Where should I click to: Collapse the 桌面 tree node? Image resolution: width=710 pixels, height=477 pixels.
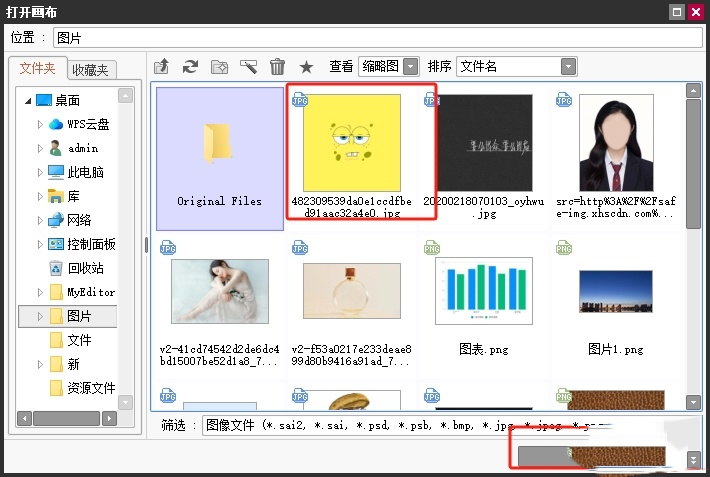[x=28, y=101]
